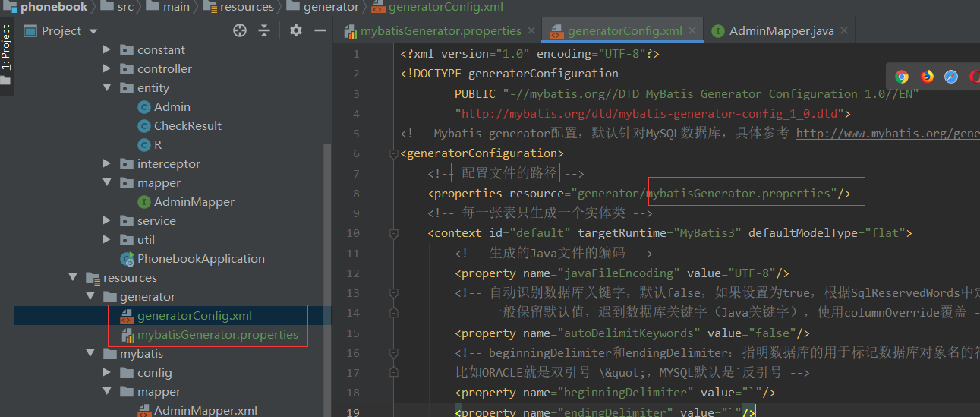This screenshot has width=980, height=417.
Task: Click the beginningDelimiter property line
Action: (x=616, y=392)
